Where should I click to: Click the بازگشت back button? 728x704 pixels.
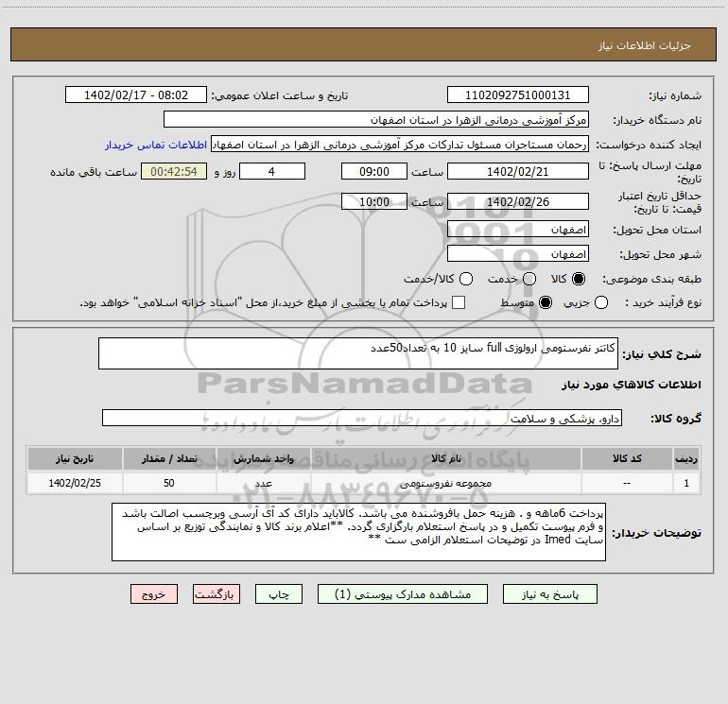tap(217, 594)
